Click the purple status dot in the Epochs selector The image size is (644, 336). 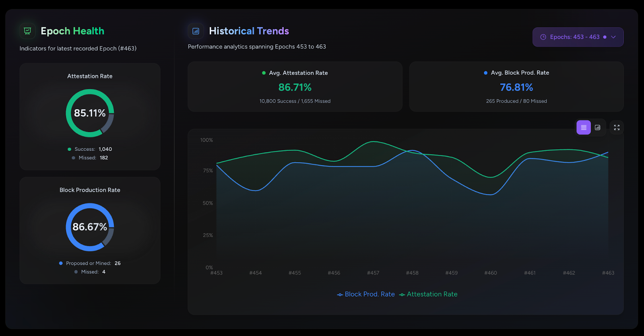605,37
